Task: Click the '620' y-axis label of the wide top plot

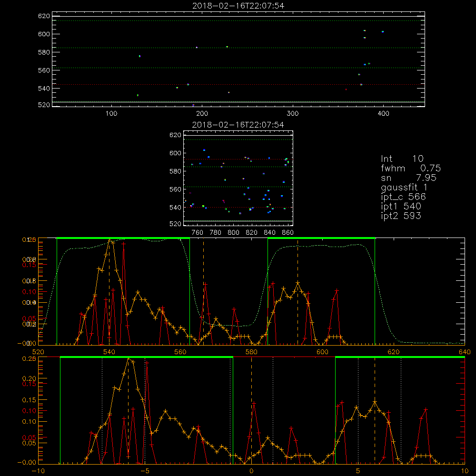Action: coord(44,16)
